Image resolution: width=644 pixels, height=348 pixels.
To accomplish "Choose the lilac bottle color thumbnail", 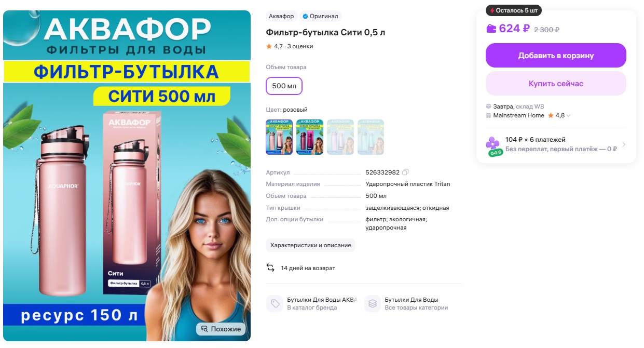I will coord(340,137).
